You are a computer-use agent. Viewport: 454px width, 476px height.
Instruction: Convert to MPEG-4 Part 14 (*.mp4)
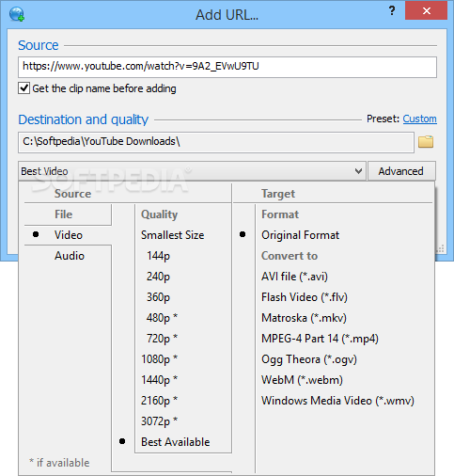pyautogui.click(x=320, y=339)
